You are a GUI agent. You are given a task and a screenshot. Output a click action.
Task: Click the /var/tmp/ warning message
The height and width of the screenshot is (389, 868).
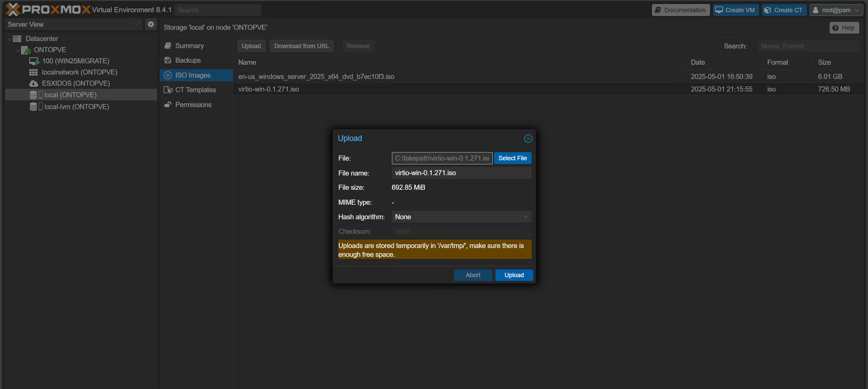click(435, 250)
